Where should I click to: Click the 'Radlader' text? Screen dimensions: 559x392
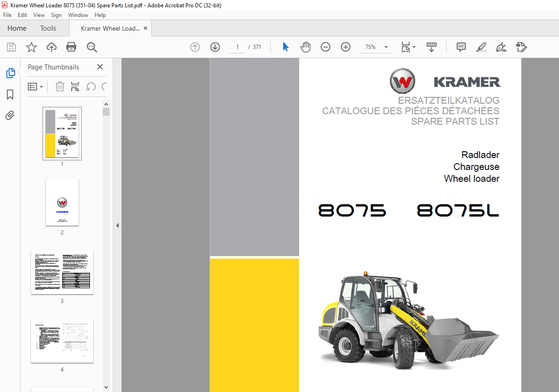(x=480, y=155)
